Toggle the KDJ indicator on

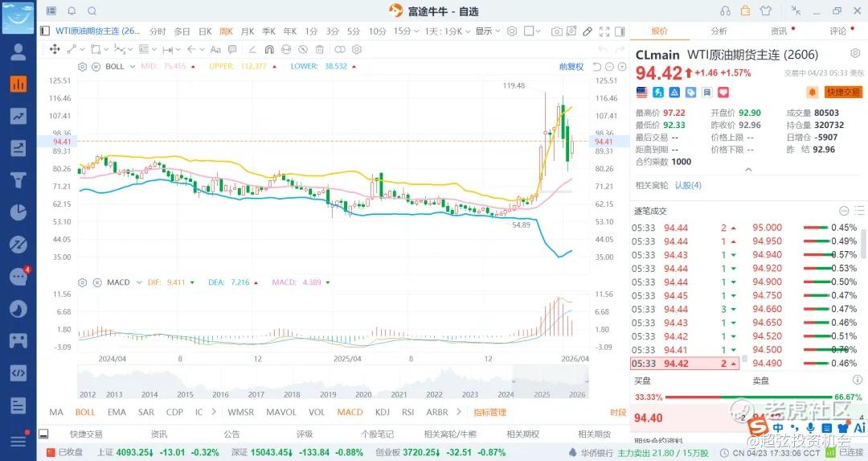(x=382, y=412)
